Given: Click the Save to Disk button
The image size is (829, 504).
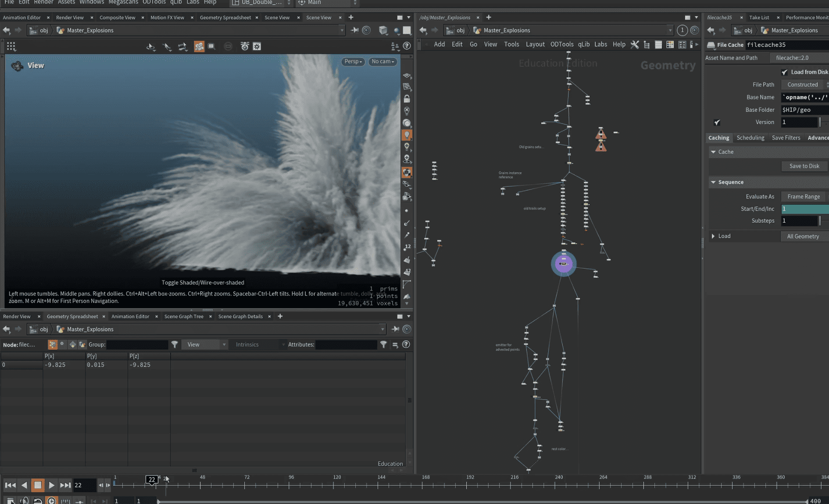Looking at the screenshot, I should (x=804, y=166).
